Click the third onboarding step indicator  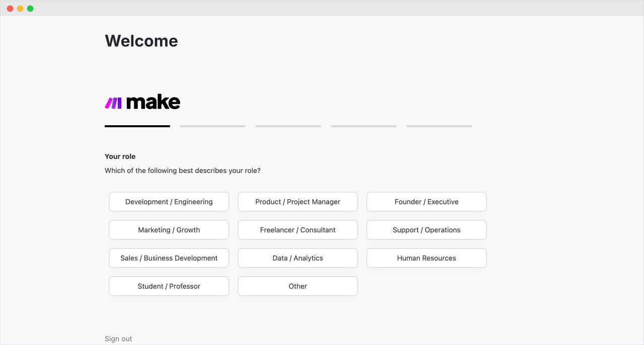coord(288,126)
